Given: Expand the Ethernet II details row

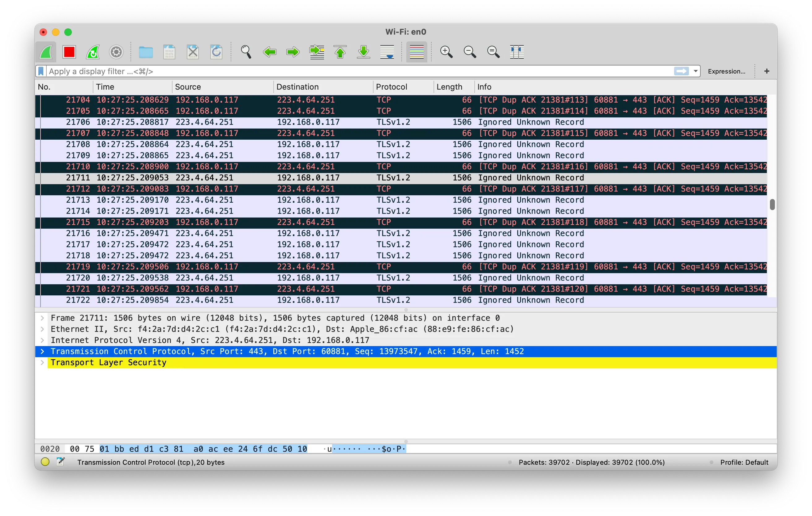Looking at the screenshot, I should 42,329.
